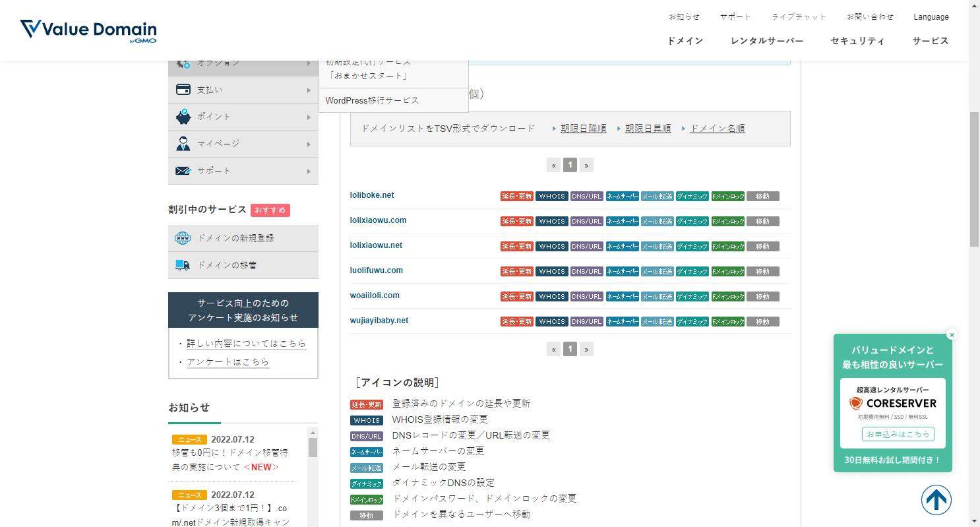Click ドメインロック badge for luolifuwu.com
The image size is (980, 527).
pos(727,272)
